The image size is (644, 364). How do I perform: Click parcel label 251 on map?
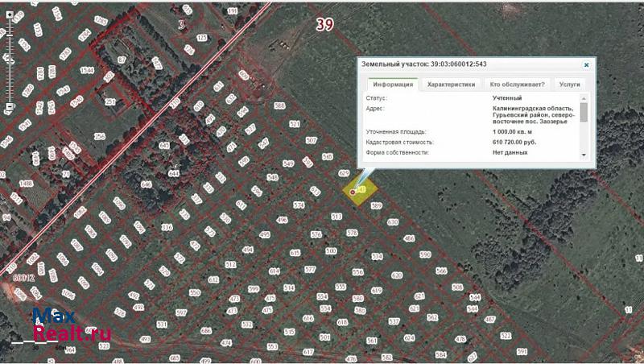point(110,101)
